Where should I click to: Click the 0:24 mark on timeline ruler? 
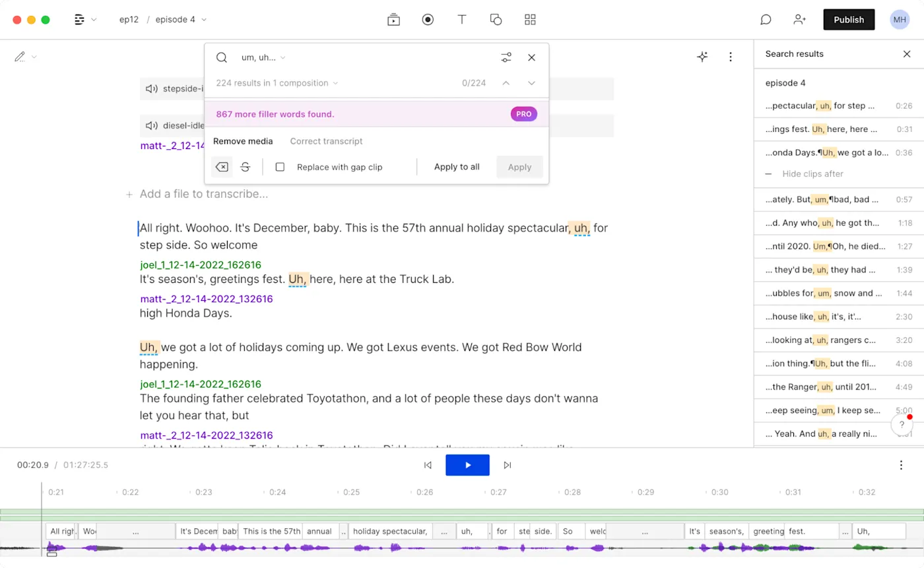point(278,492)
